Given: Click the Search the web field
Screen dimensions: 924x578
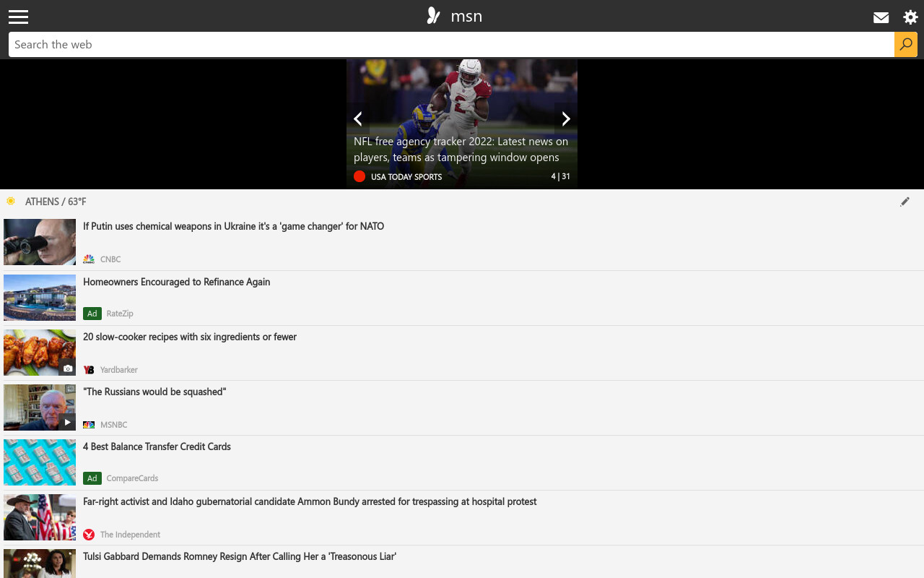Looking at the screenshot, I should coord(451,44).
